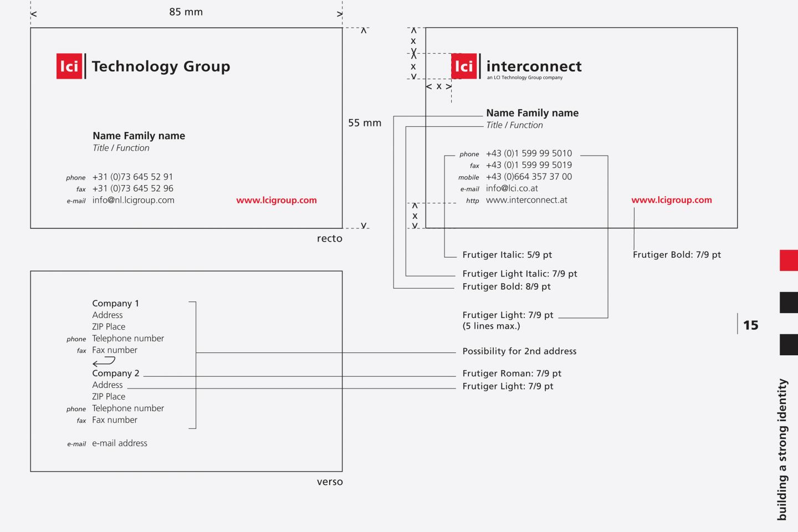Click the red lci logo beside interconnect
798x532 pixels.
tap(464, 66)
